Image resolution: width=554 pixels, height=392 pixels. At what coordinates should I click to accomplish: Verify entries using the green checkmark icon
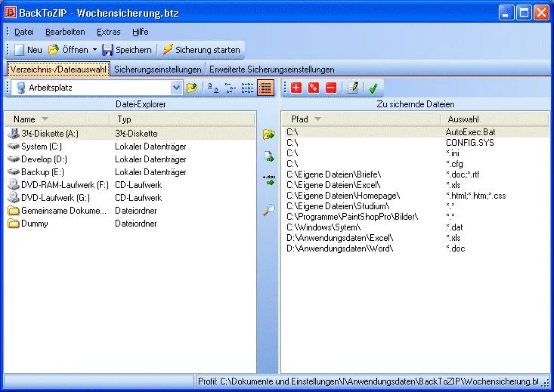pos(374,88)
